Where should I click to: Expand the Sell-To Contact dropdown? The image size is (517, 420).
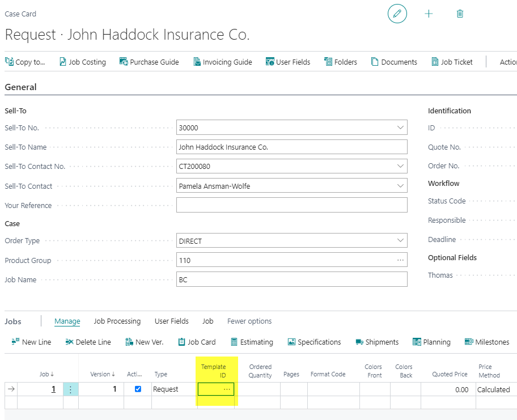click(x=400, y=186)
